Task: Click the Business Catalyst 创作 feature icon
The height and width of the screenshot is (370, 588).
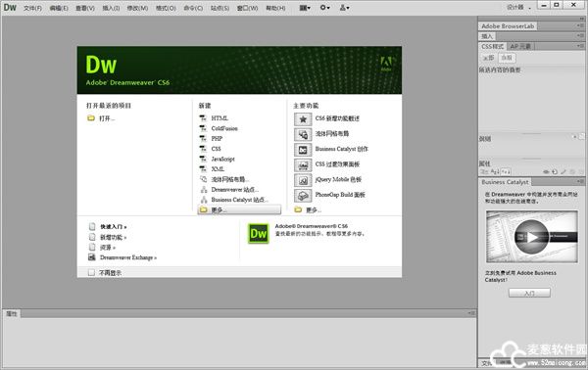Action: click(303, 150)
